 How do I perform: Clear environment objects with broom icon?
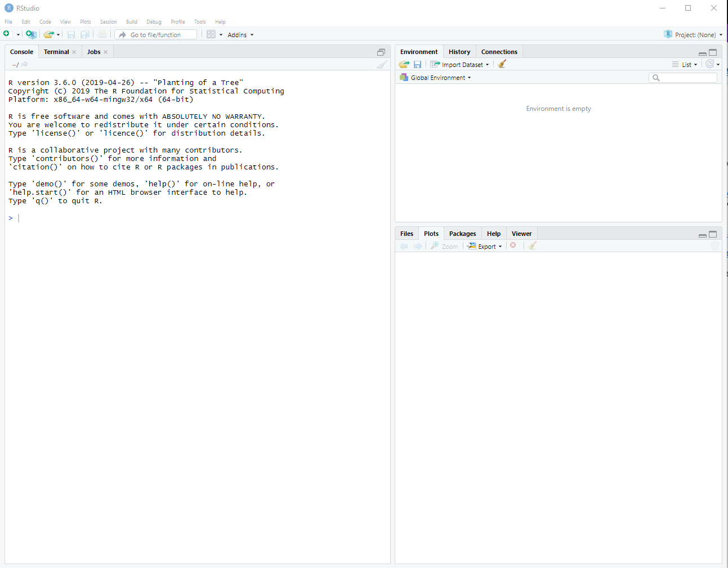click(502, 64)
